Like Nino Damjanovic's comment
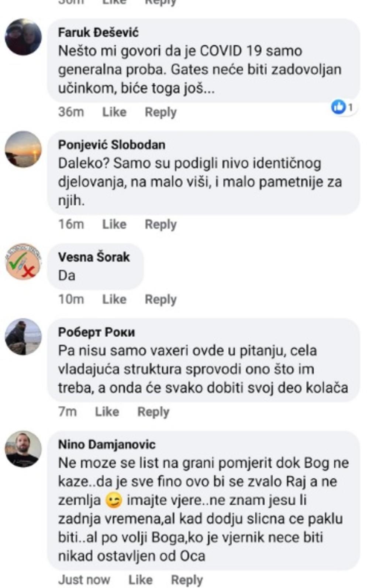The height and width of the screenshot is (588, 369). [x=140, y=580]
